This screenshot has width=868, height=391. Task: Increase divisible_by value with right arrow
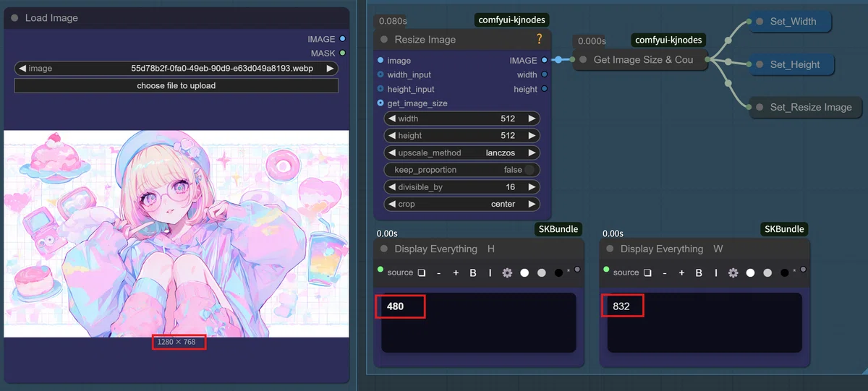[x=532, y=186]
